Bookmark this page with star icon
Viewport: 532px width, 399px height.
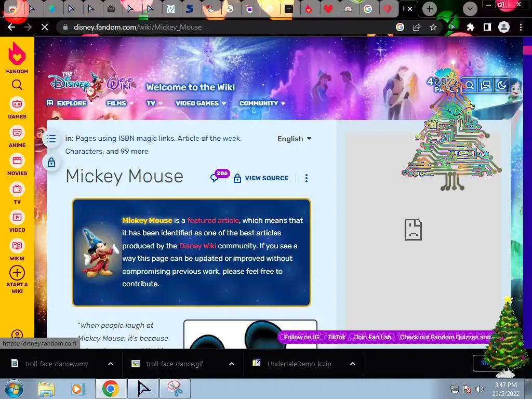click(433, 27)
